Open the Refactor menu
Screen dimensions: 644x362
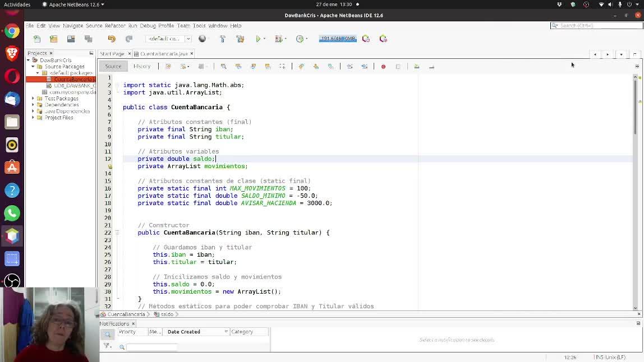[x=115, y=26]
